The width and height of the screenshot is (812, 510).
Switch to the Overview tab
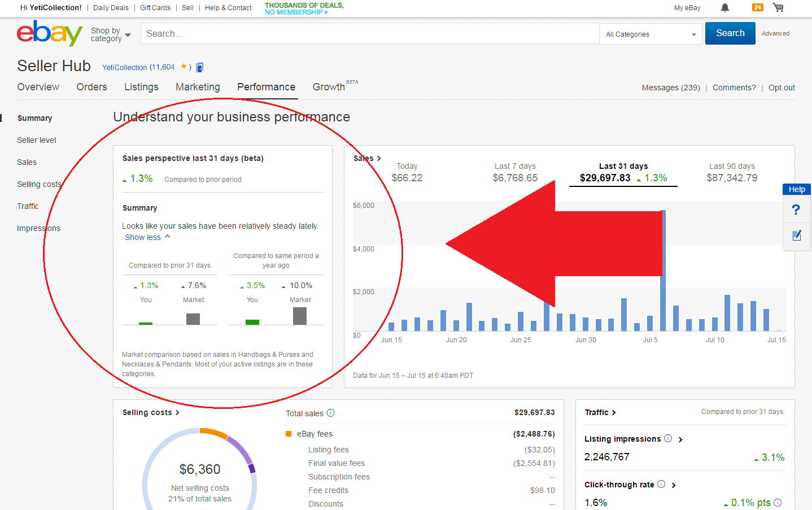tap(38, 87)
